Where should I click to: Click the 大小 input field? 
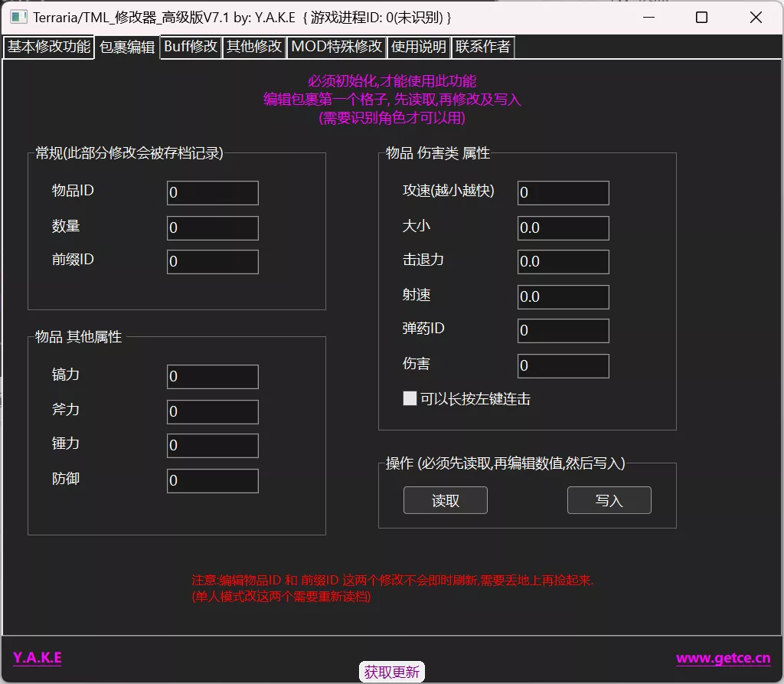pyautogui.click(x=563, y=227)
